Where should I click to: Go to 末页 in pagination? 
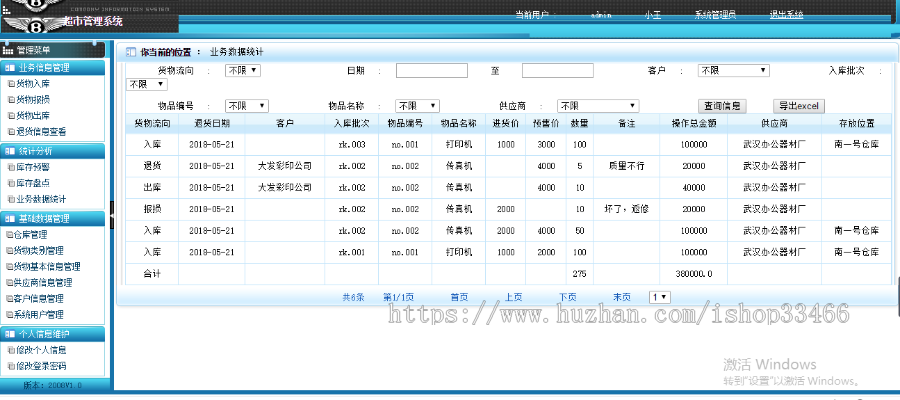click(622, 297)
